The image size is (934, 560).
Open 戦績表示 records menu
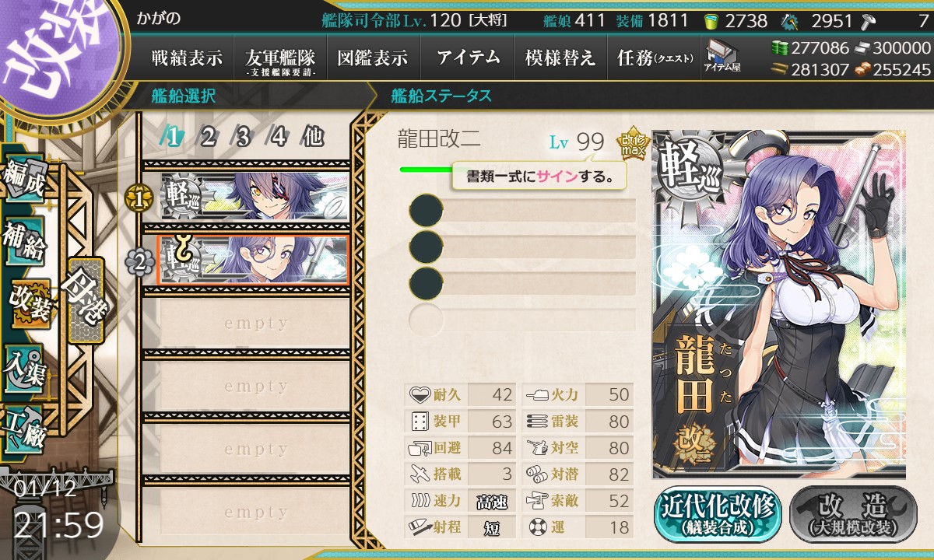[x=187, y=58]
